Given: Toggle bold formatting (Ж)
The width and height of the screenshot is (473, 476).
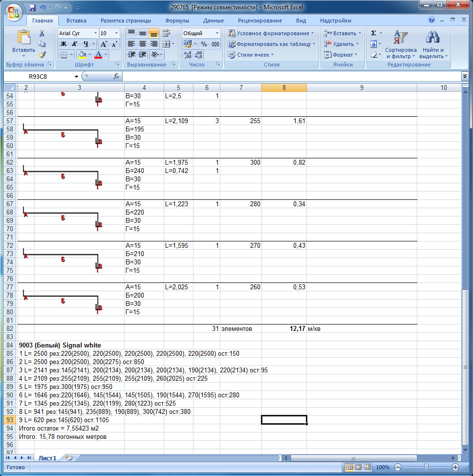Looking at the screenshot, I should click(x=63, y=44).
